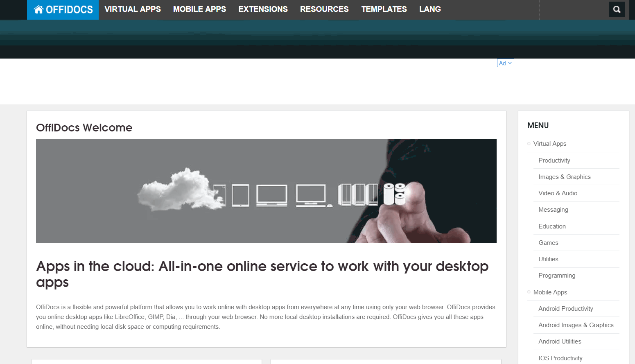
Task: Open IOS Productivity sidebar link
Action: tap(560, 358)
